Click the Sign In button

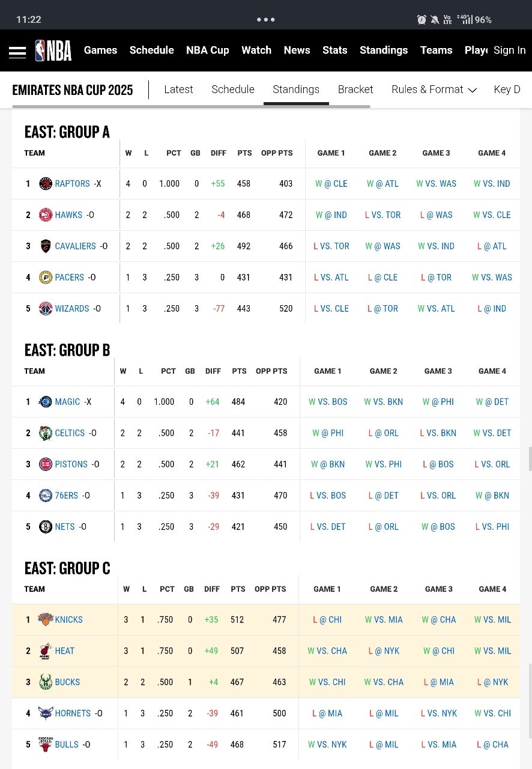pos(509,50)
